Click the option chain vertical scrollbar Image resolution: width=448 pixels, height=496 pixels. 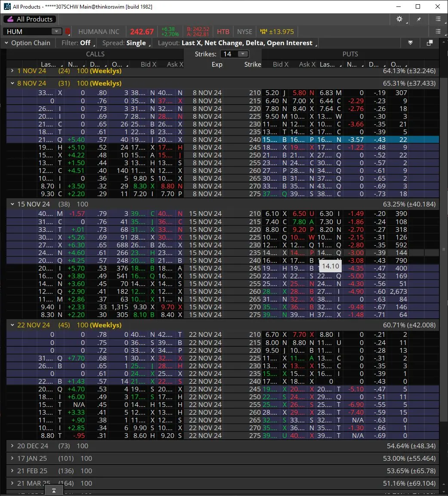tap(444, 250)
